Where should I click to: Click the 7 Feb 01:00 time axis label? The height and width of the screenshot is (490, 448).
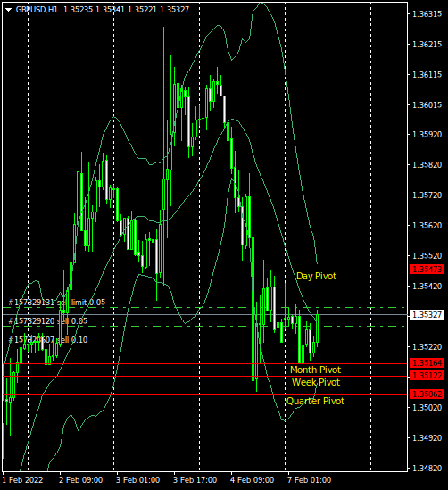[x=310, y=480]
